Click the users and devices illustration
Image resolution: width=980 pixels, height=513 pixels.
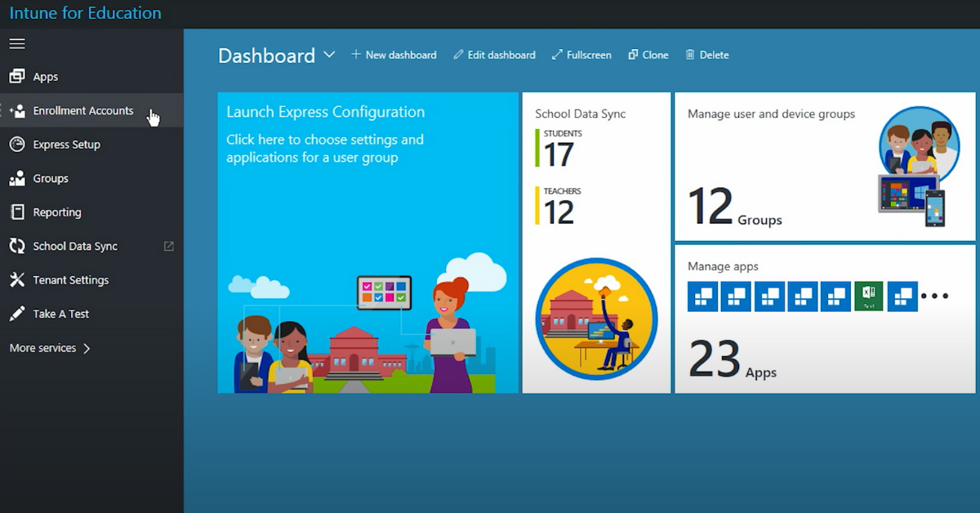click(x=918, y=167)
